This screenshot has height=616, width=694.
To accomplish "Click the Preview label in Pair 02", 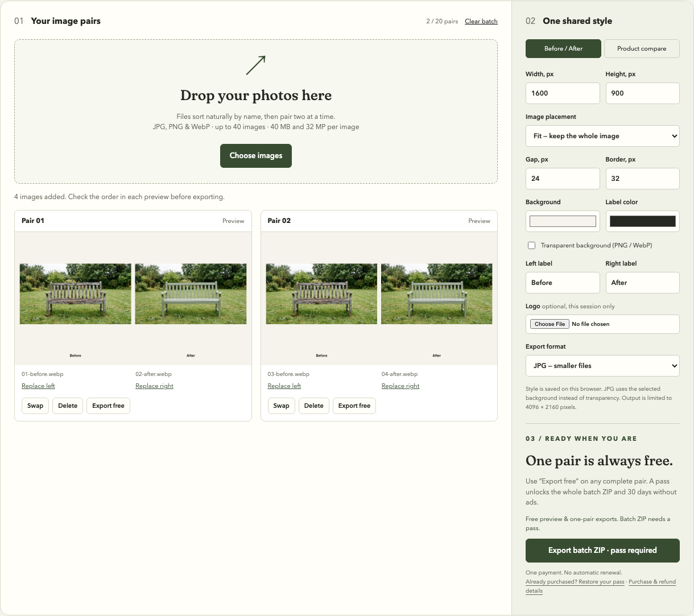I will click(479, 221).
